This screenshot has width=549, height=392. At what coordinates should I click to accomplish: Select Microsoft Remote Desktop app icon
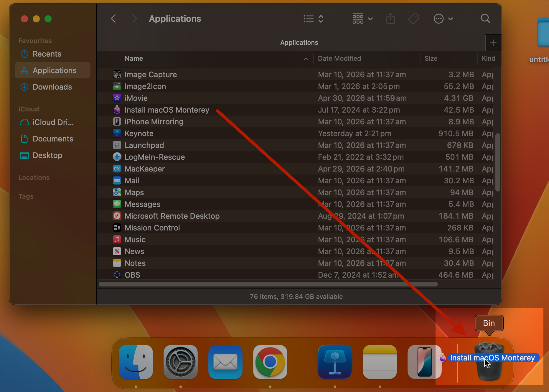[x=117, y=216]
